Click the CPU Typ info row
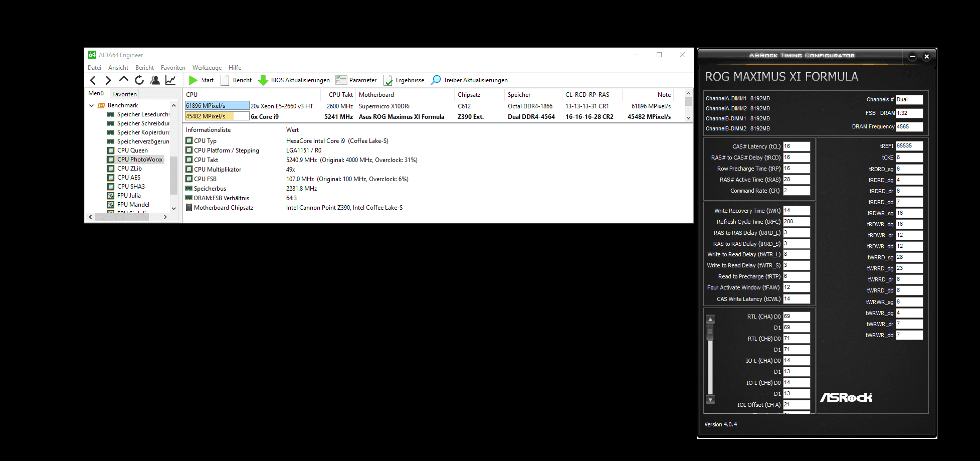This screenshot has width=980, height=461. (x=331, y=141)
